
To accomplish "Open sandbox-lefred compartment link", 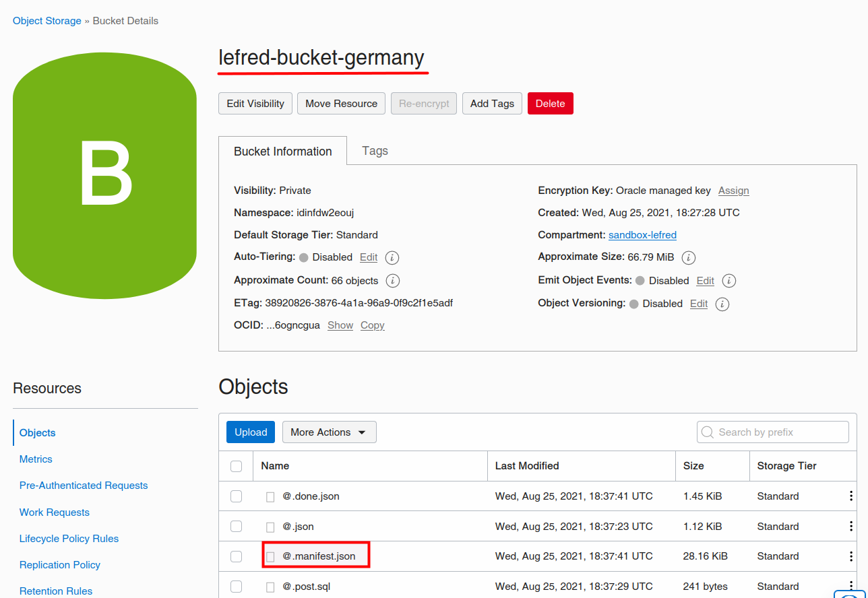I will coord(642,235).
